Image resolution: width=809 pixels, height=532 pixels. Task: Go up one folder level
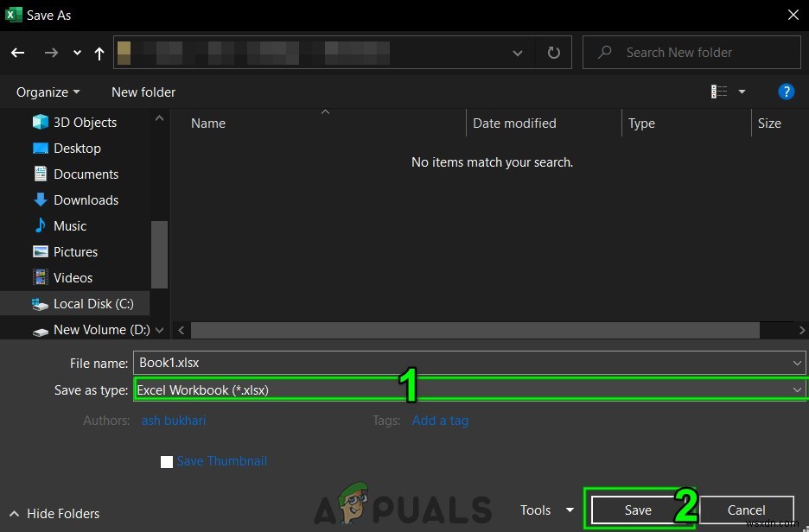coord(99,53)
